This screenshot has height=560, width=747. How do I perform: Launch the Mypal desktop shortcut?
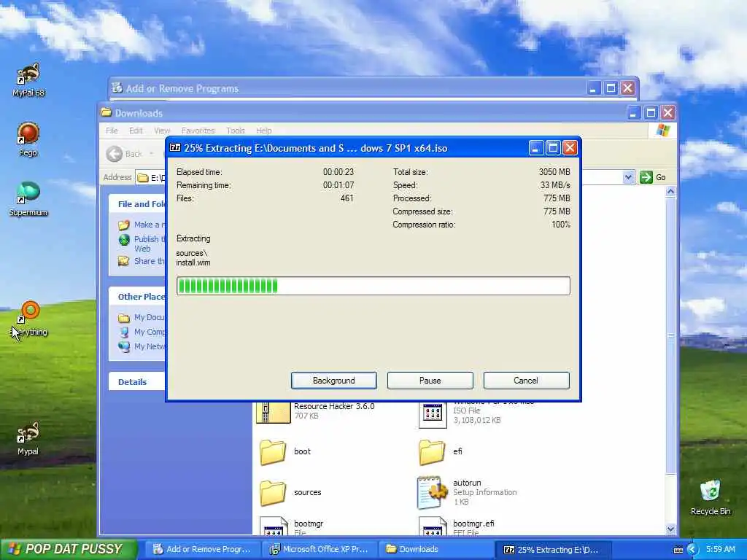click(28, 438)
